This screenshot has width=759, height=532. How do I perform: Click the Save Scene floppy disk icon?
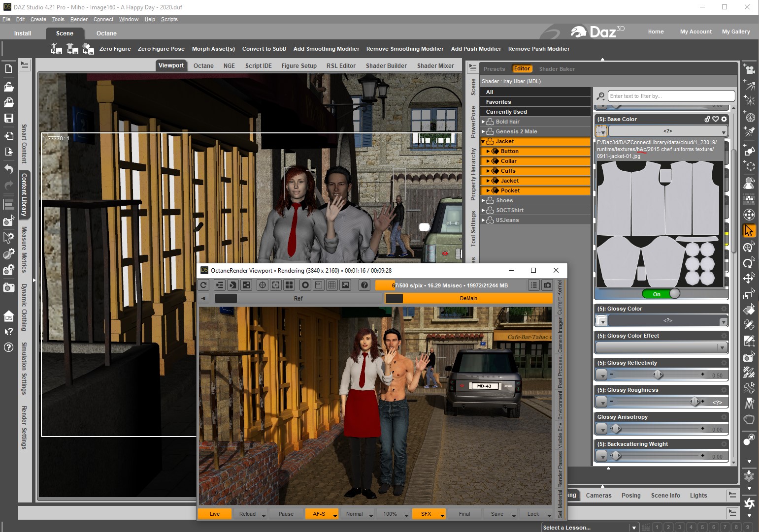pyautogui.click(x=8, y=118)
